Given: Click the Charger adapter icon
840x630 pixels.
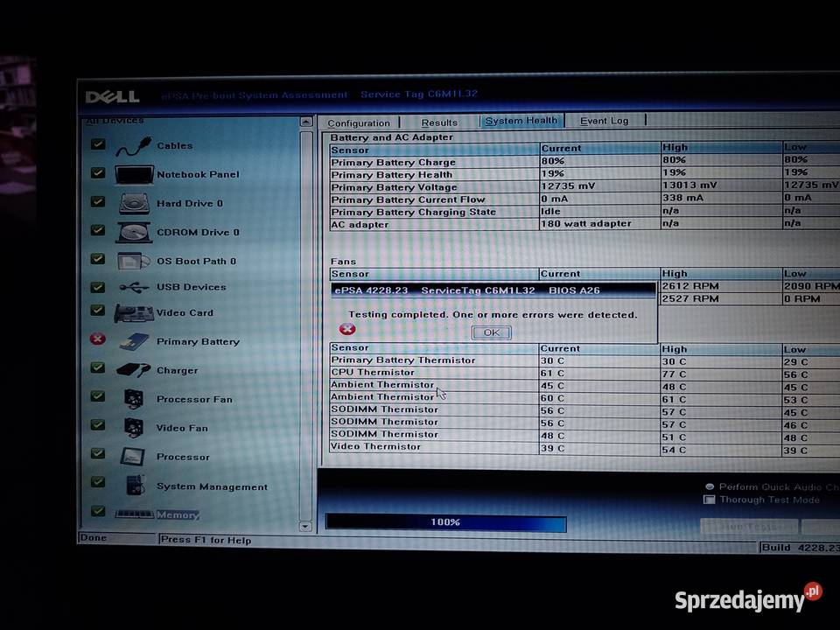Looking at the screenshot, I should pos(133,370).
